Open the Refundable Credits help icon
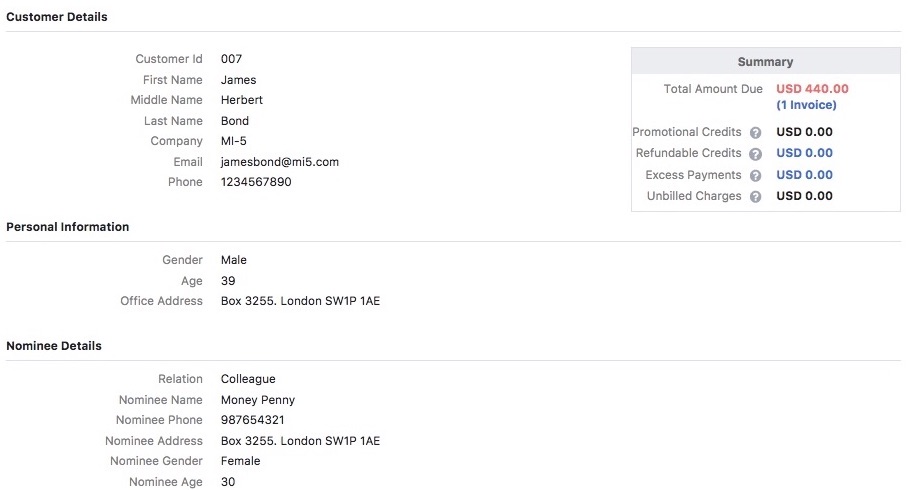Image resolution: width=909 pixels, height=490 pixels. [x=756, y=154]
